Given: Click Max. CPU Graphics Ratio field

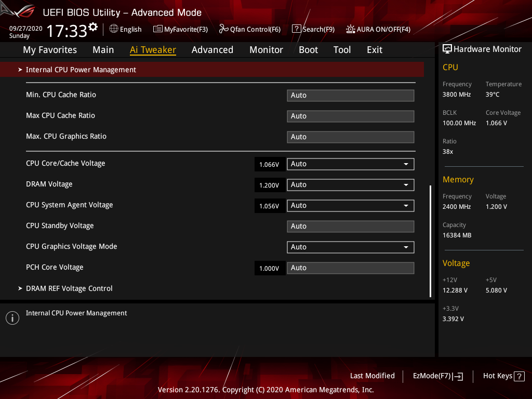Looking at the screenshot, I should [x=351, y=137].
